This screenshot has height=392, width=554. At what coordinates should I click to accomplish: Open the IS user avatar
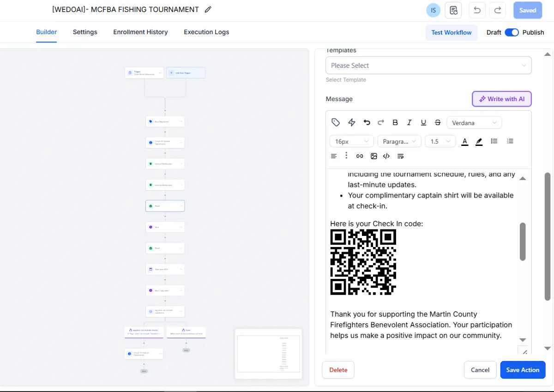click(x=433, y=10)
